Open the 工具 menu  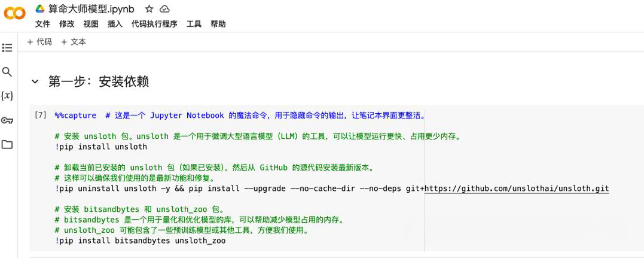click(x=194, y=24)
